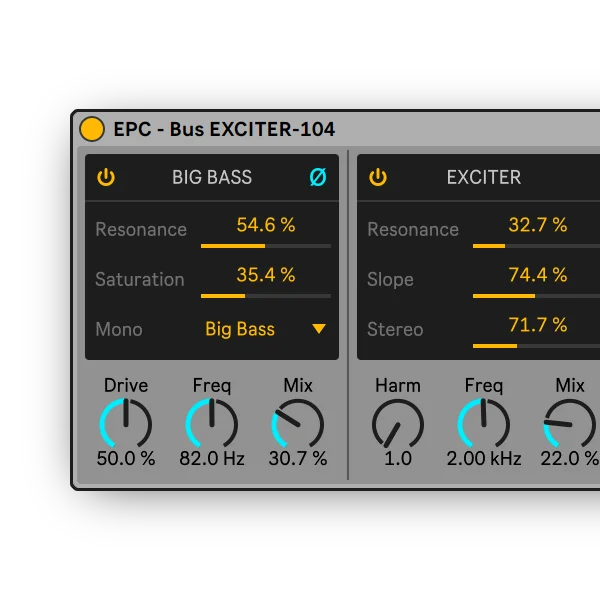Click the BIG BASS phase invert icon
The image size is (600, 600).
point(318,177)
